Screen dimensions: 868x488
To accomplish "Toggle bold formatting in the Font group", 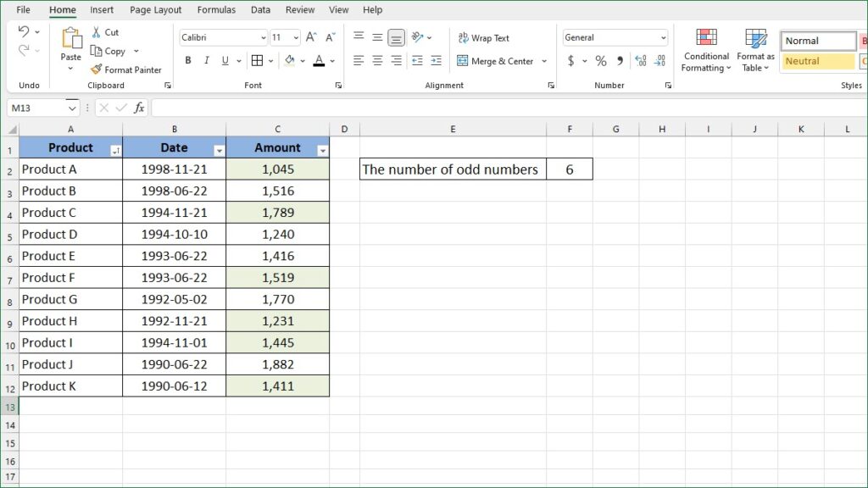I will point(187,60).
